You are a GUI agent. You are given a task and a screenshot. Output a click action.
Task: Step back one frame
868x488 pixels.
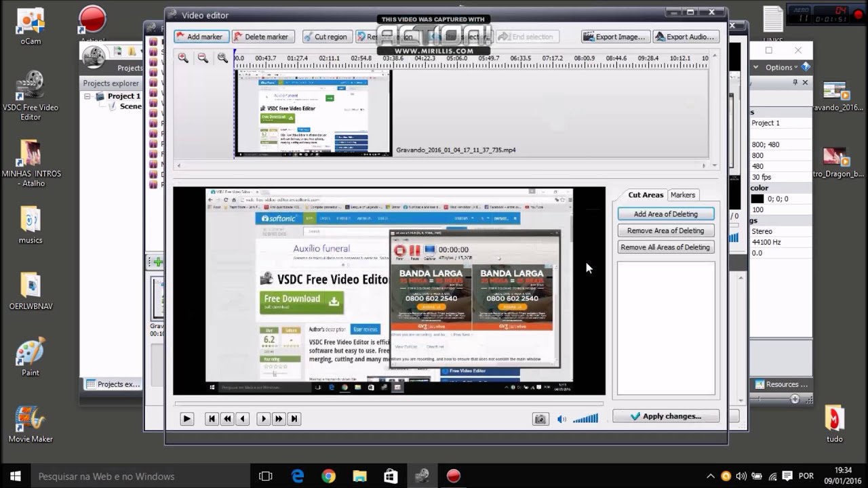(x=242, y=419)
